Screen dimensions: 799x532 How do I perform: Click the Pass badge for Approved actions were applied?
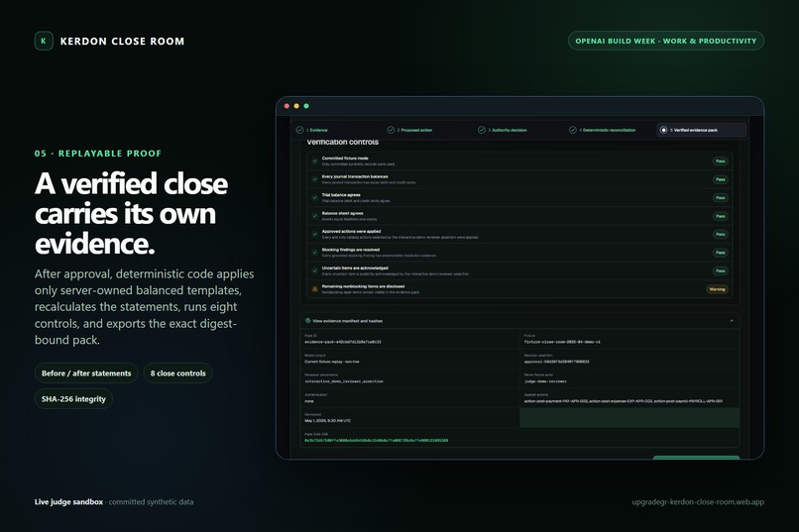tap(720, 234)
